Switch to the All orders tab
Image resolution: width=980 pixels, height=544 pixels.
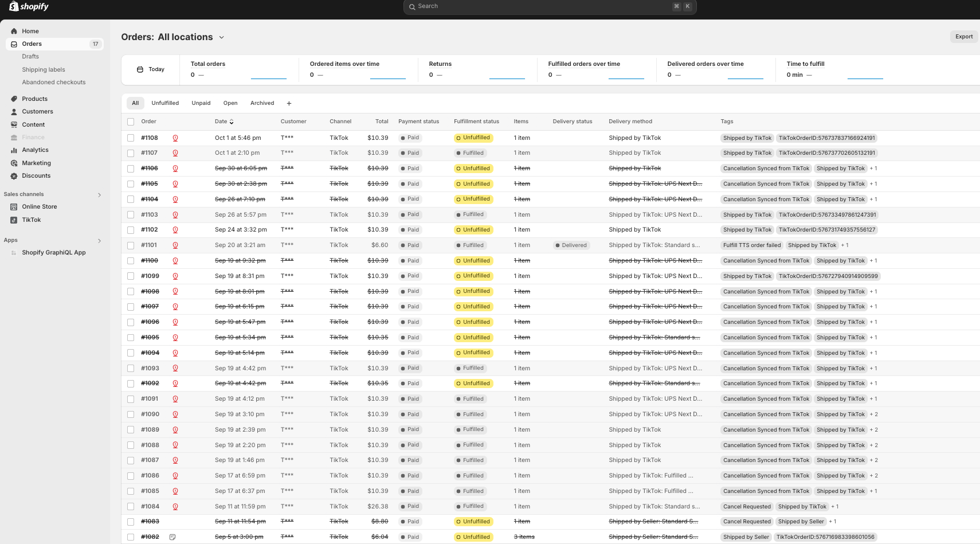(x=135, y=103)
